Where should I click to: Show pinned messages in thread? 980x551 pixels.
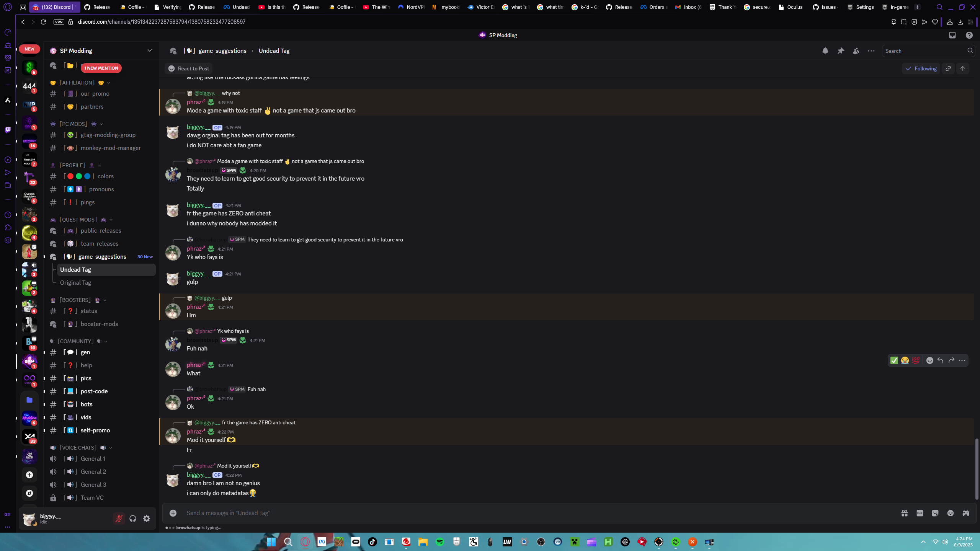tap(841, 51)
